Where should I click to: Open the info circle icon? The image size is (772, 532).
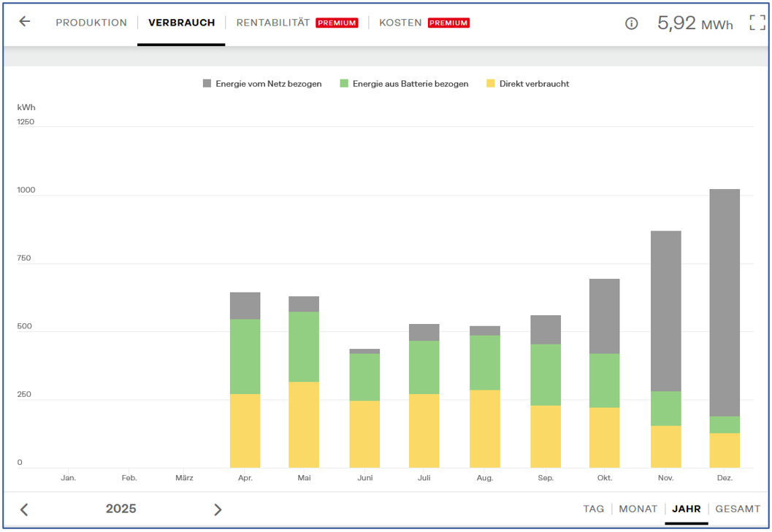(632, 23)
